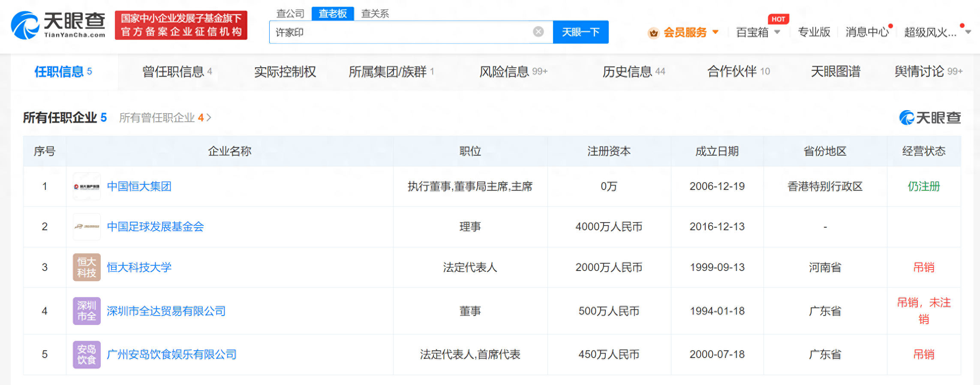Open the 风险信息 tab

click(x=513, y=72)
